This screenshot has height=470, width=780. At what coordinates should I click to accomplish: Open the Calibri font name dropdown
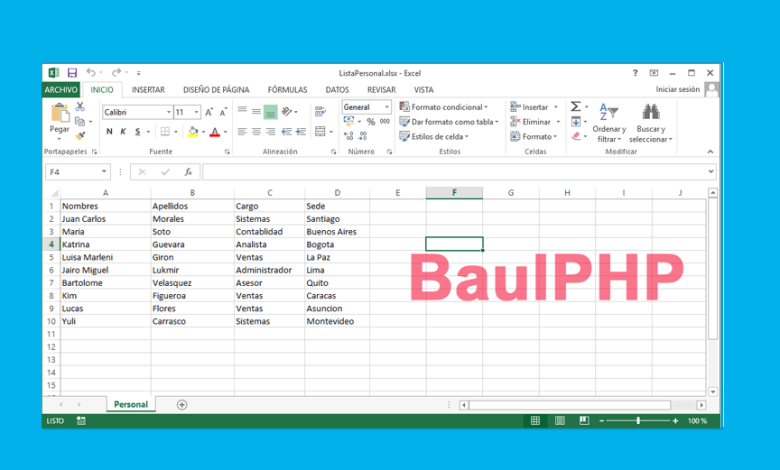tap(169, 112)
